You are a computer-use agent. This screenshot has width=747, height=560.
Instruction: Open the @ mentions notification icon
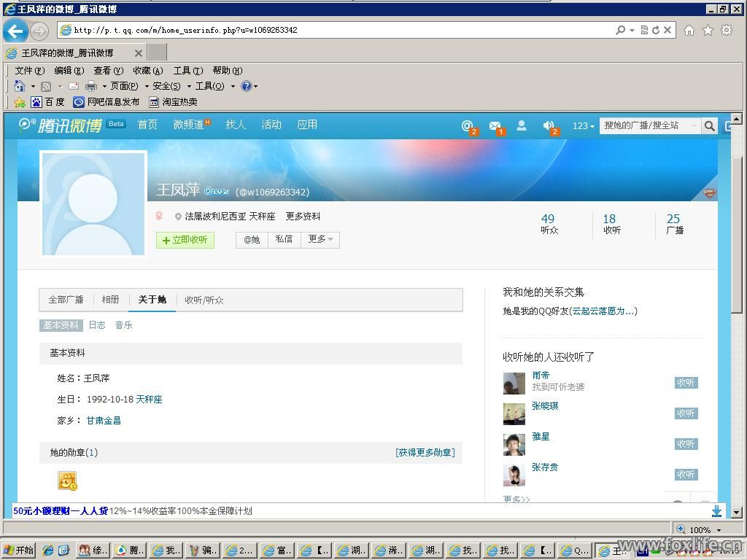tap(468, 125)
